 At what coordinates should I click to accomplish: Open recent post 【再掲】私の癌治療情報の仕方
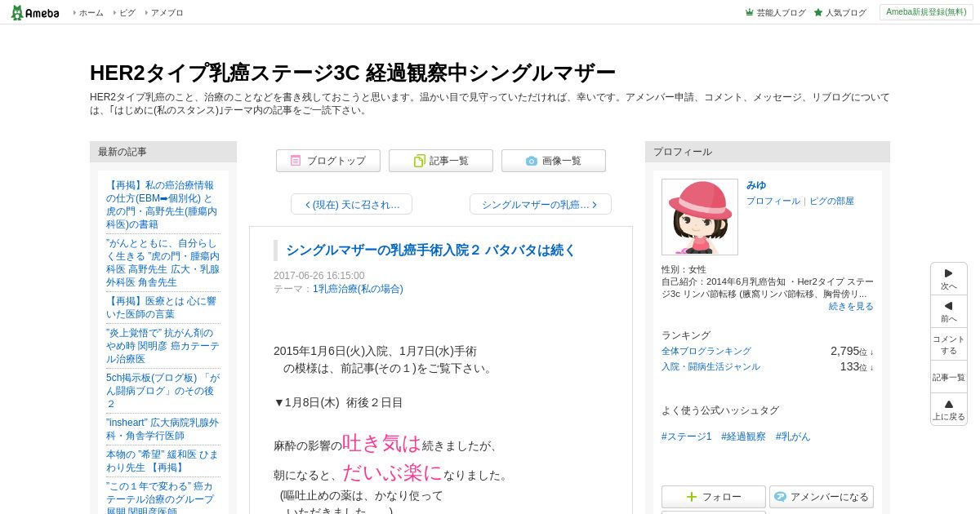tap(163, 205)
